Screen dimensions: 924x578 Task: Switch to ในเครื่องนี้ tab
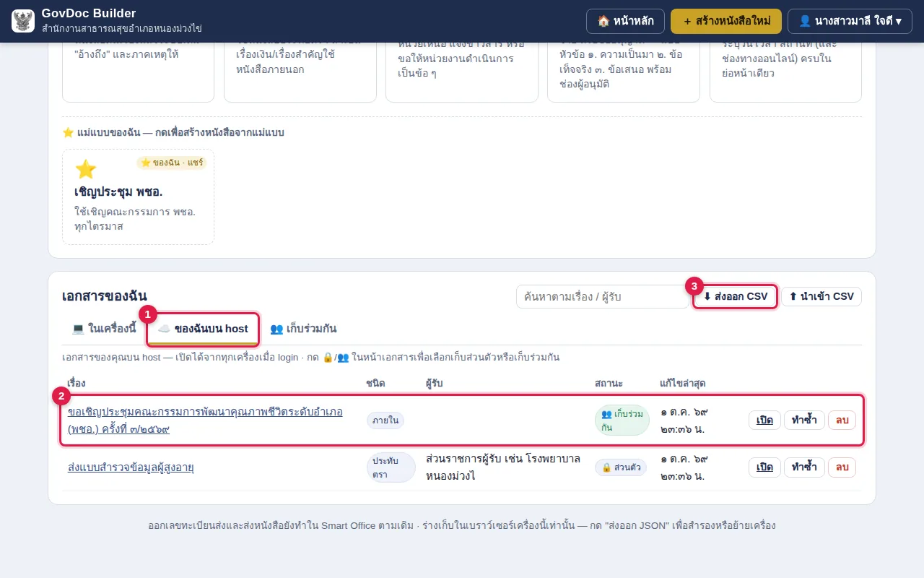point(104,328)
